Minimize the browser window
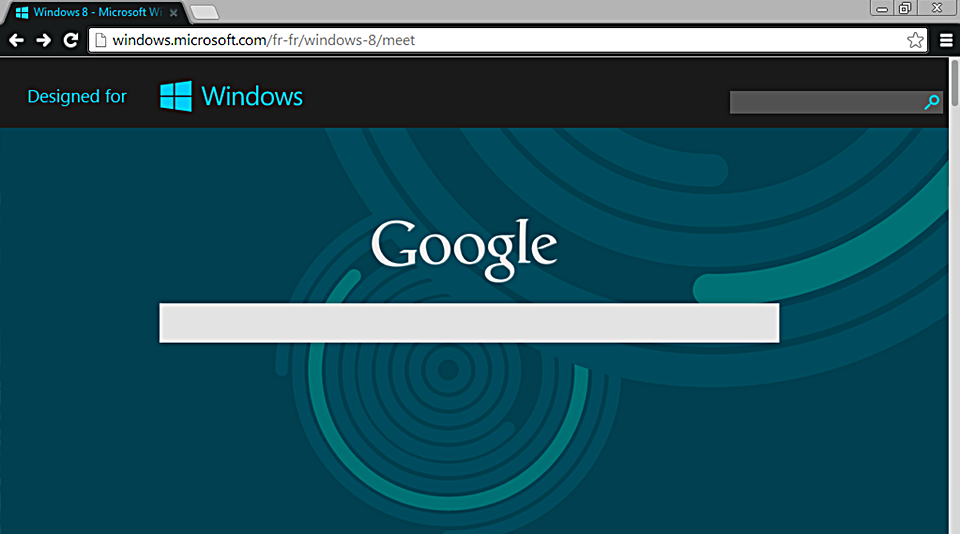Screen dimensions: 960x534 (882, 8)
